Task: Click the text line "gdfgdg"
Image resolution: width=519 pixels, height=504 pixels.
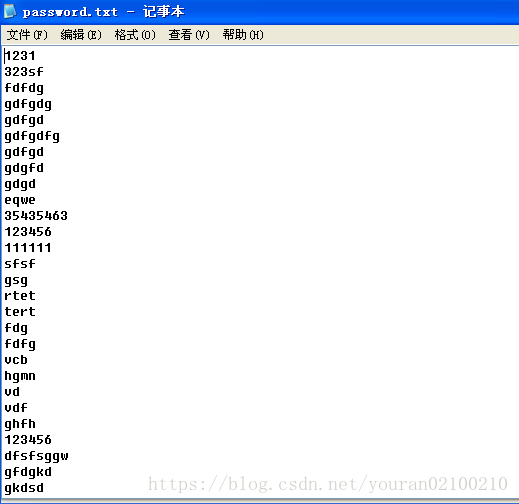Action: [28, 104]
